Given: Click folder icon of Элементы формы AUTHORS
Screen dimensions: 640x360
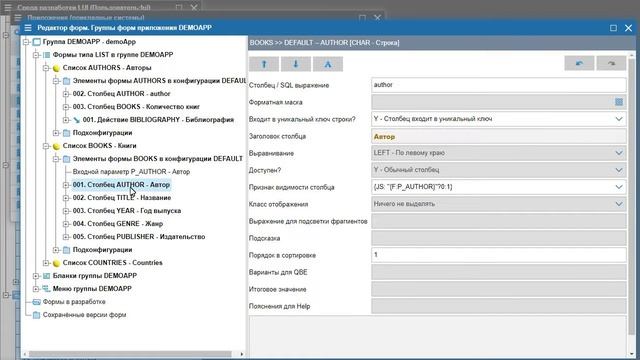Looking at the screenshot, I should click(x=67, y=81).
